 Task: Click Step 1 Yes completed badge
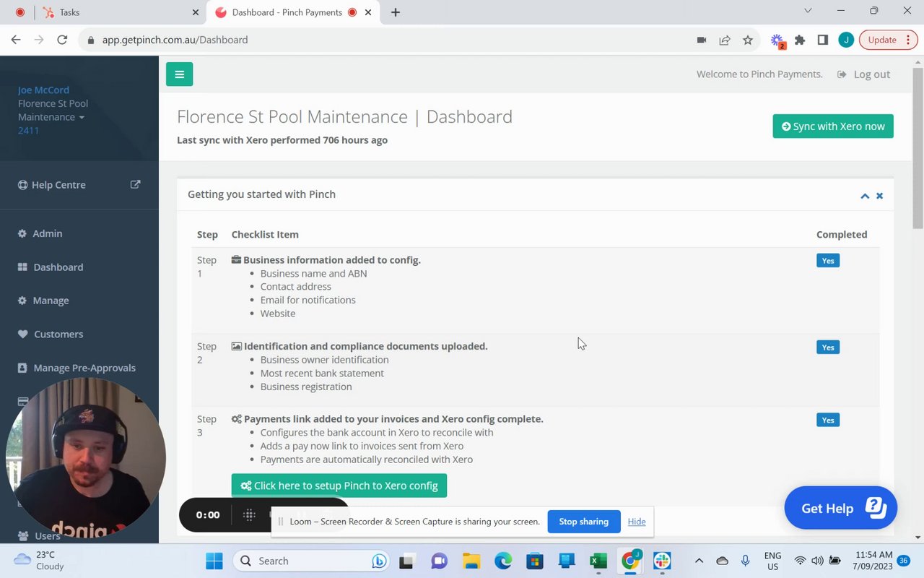[828, 260]
